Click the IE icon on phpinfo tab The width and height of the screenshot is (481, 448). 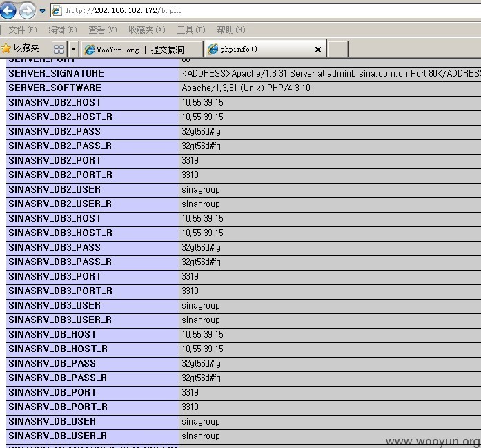[x=213, y=49]
